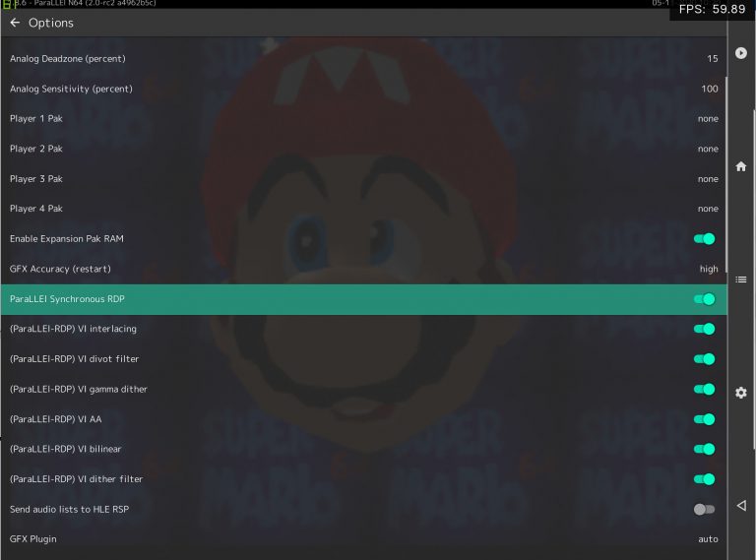The width and height of the screenshot is (756, 560).
Task: Change GFX Plugin value auto
Action: [x=708, y=539]
